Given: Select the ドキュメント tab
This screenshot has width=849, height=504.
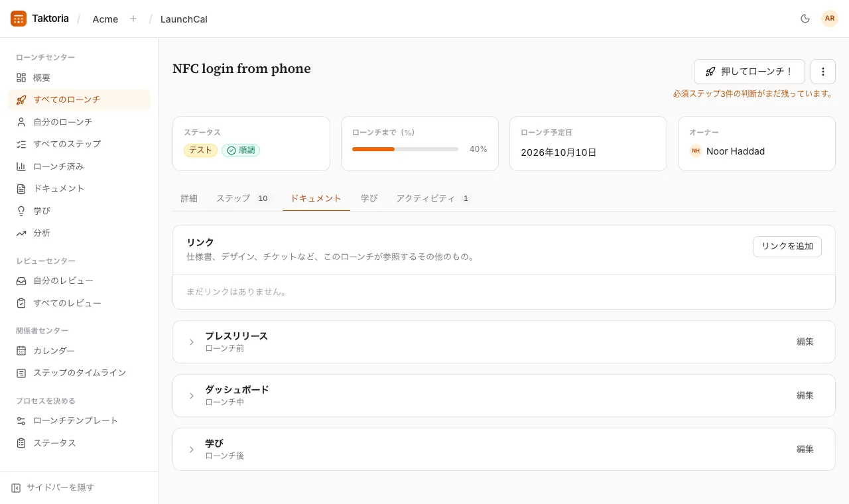Looking at the screenshot, I should (316, 198).
